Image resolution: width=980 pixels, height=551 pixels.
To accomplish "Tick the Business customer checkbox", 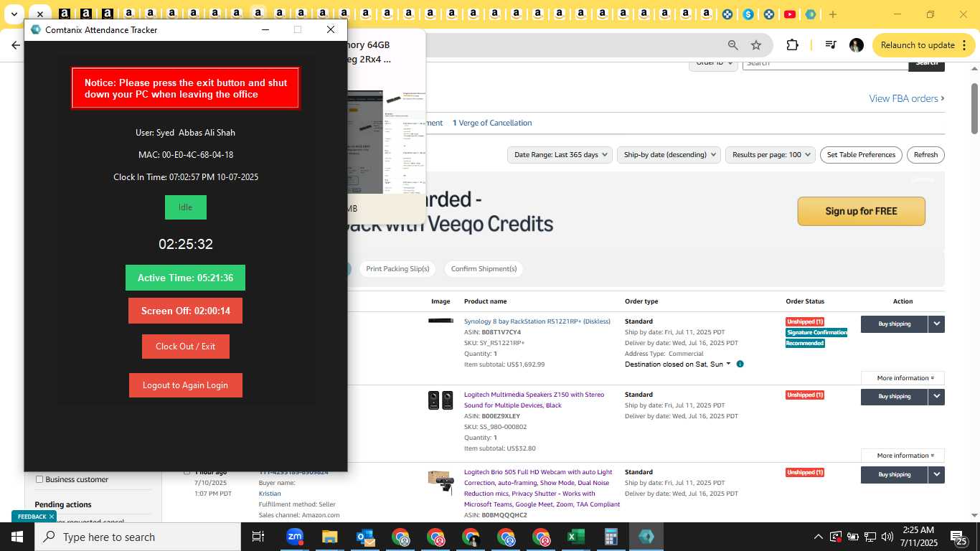I will click(x=39, y=479).
